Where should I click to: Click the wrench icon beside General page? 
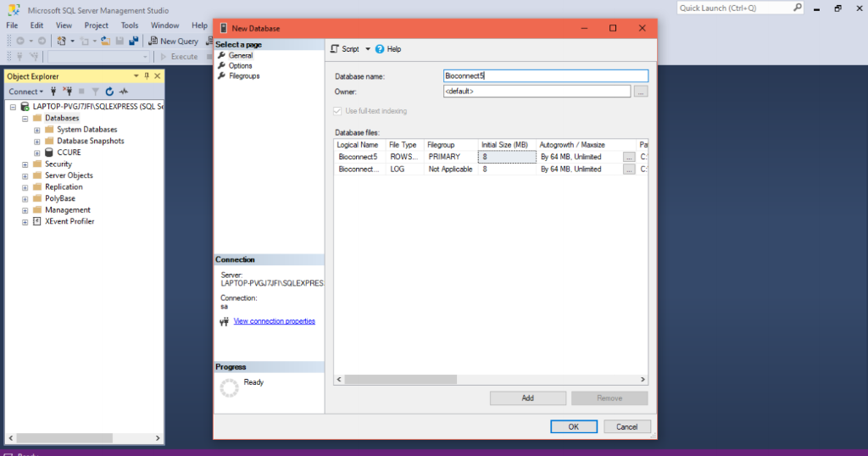[x=222, y=55]
